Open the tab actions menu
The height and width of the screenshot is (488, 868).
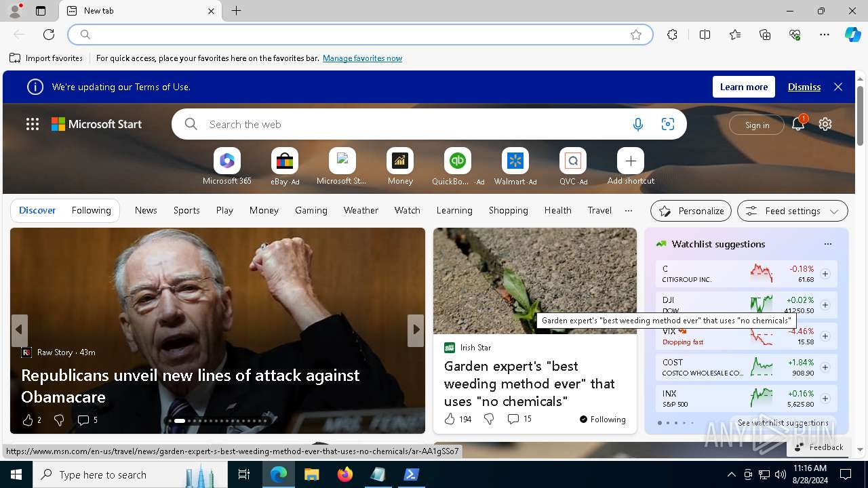tap(41, 11)
